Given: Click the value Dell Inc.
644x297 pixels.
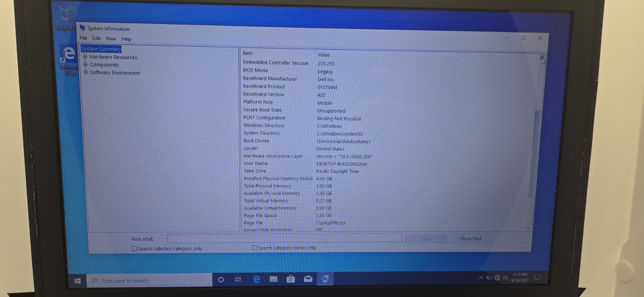Looking at the screenshot, I should [326, 80].
